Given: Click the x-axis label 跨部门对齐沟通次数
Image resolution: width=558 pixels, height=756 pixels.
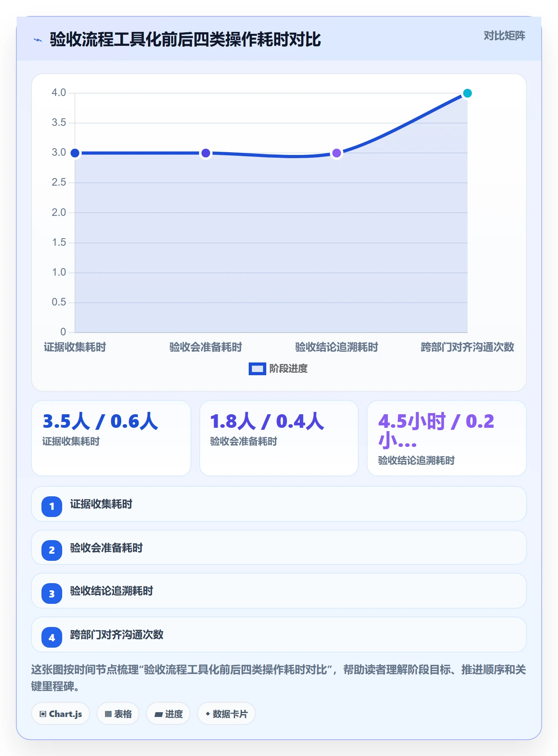Looking at the screenshot, I should click(468, 347).
